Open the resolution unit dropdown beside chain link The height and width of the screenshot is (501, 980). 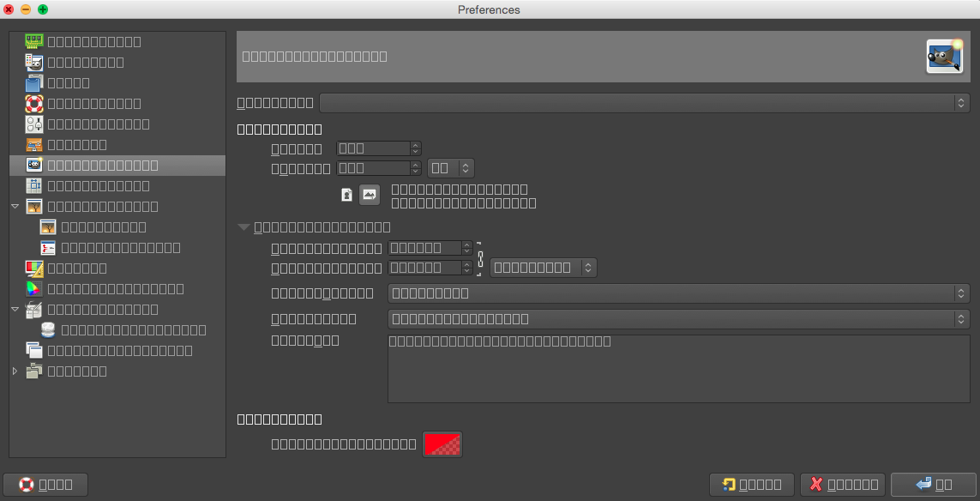(x=543, y=268)
